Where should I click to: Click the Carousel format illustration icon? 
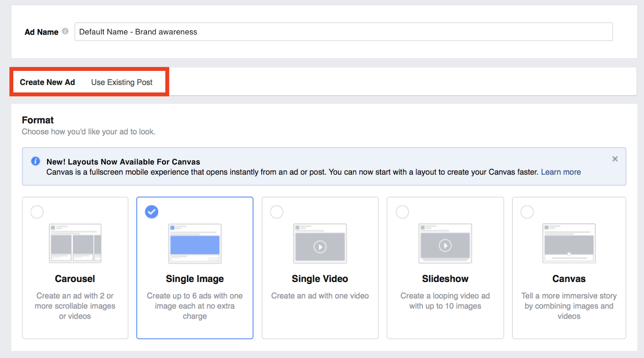[x=75, y=243]
